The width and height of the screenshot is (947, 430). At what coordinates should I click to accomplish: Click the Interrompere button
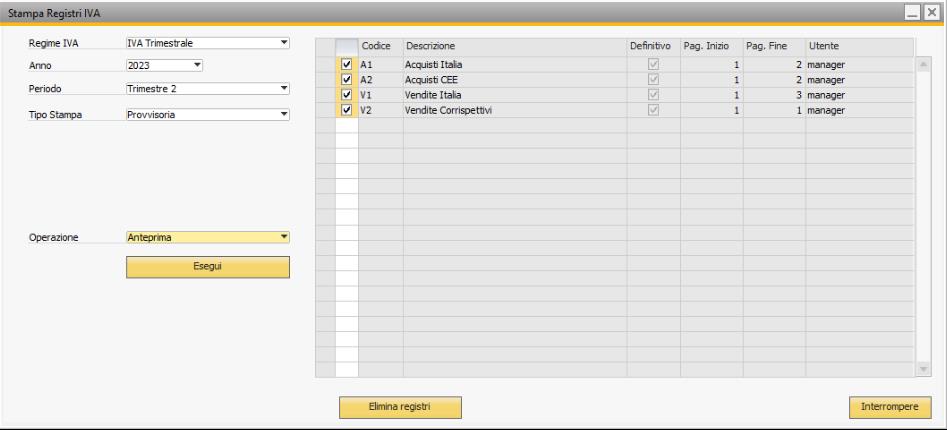coord(890,407)
